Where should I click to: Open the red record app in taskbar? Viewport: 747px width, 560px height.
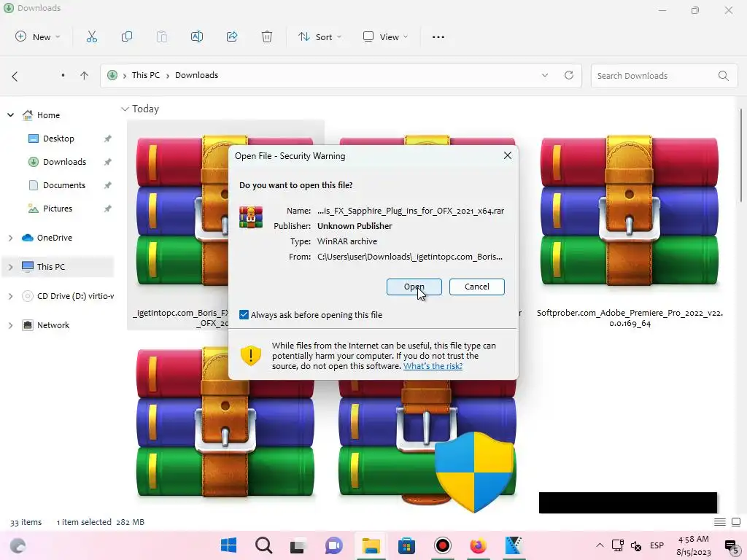[x=443, y=545]
